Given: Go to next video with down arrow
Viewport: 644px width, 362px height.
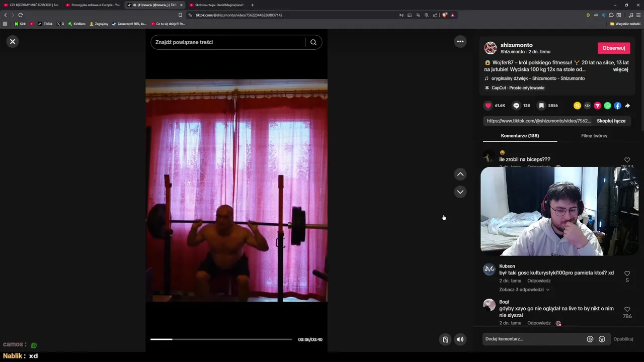Looking at the screenshot, I should 460,192.
